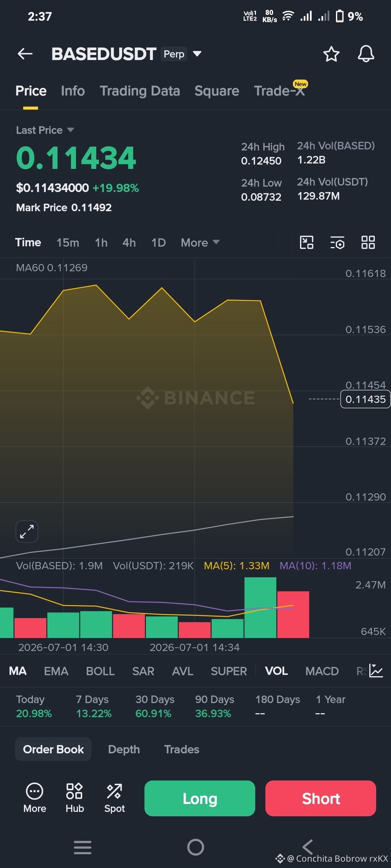Viewport: 391px width, 868px height.
Task: Tap the tallest green volume bar
Action: tap(260, 608)
